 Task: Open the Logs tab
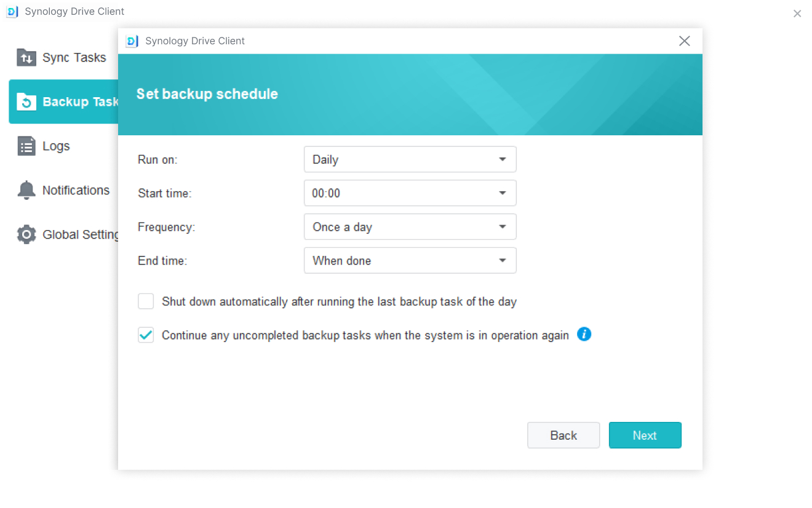pyautogui.click(x=56, y=146)
